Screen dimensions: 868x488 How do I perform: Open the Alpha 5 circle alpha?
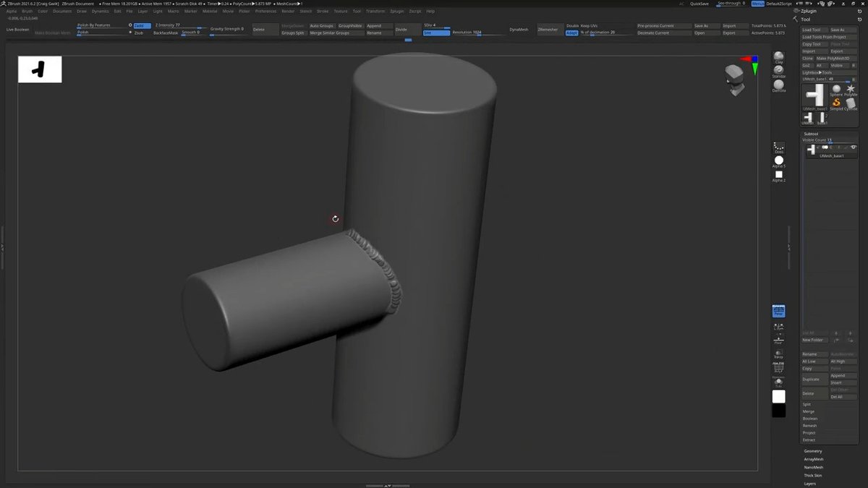click(779, 161)
